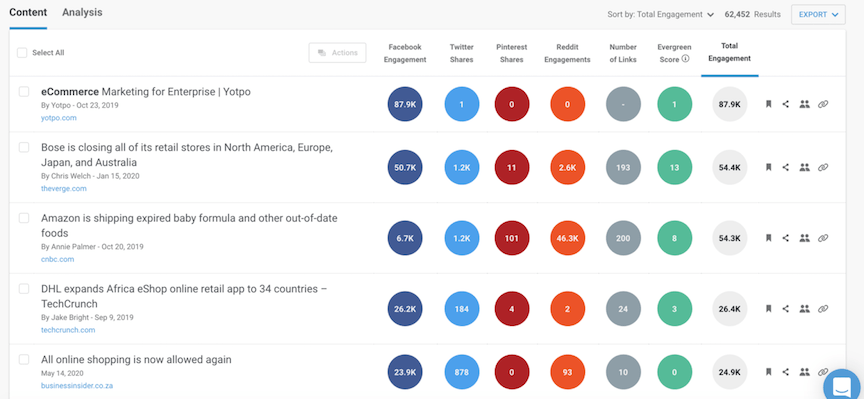View backlinks icon for the Amazon article

tap(823, 238)
